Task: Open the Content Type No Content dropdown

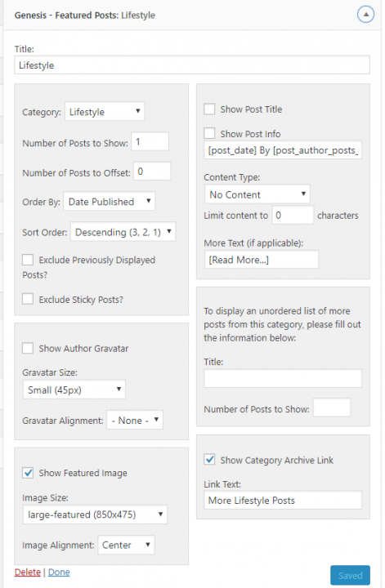Action: pyautogui.click(x=257, y=194)
